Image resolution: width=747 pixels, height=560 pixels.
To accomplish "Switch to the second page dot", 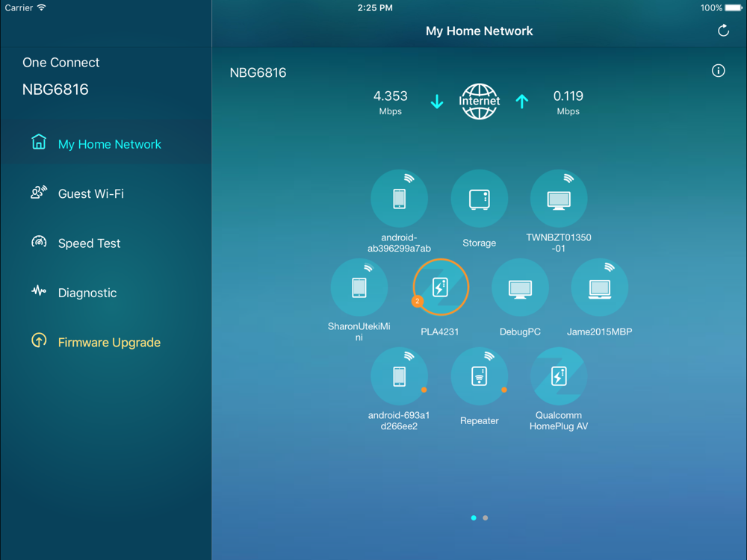I will coord(486,517).
